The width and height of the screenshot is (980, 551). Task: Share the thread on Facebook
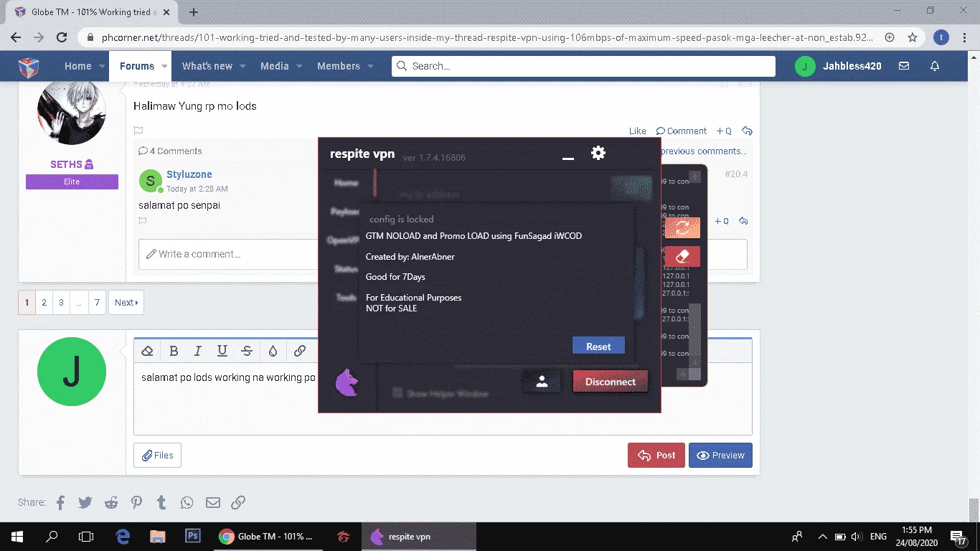pyautogui.click(x=60, y=502)
